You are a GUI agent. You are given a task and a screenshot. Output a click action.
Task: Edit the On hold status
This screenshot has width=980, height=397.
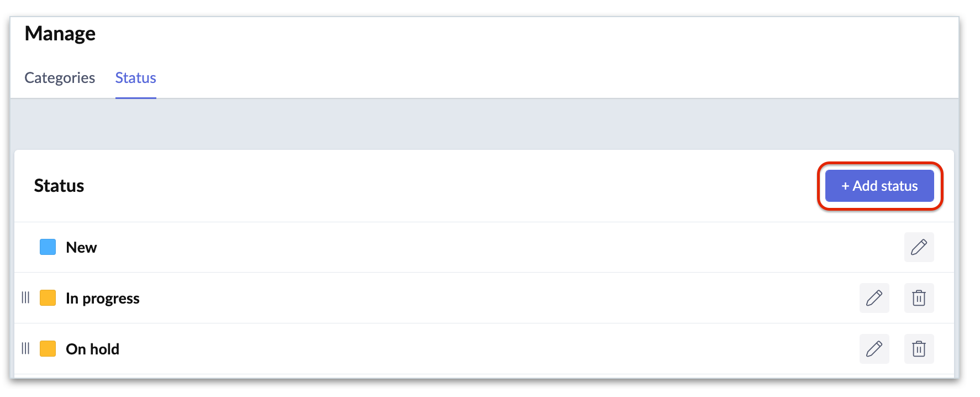point(874,349)
